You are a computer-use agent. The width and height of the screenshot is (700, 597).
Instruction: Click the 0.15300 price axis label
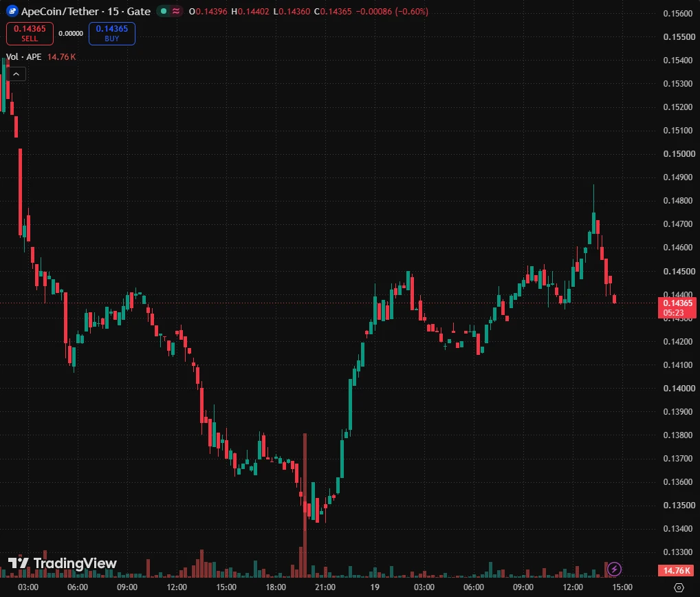pos(678,83)
